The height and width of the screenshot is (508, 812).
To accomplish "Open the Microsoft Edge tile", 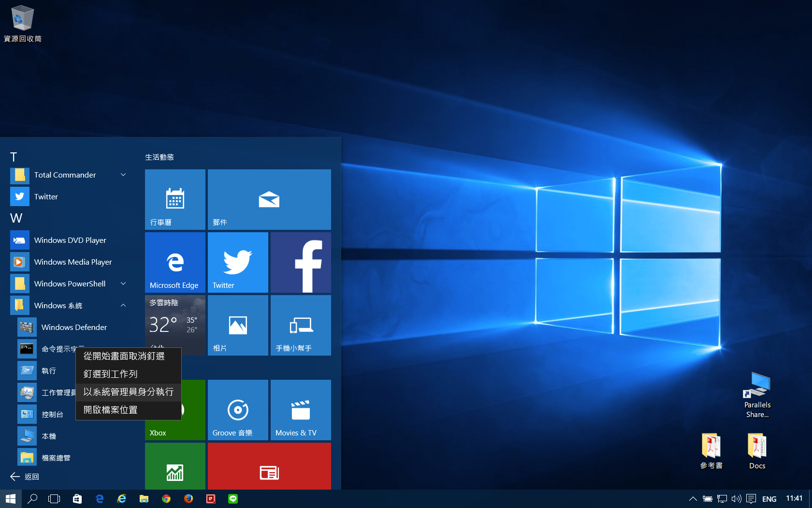I will tap(175, 262).
